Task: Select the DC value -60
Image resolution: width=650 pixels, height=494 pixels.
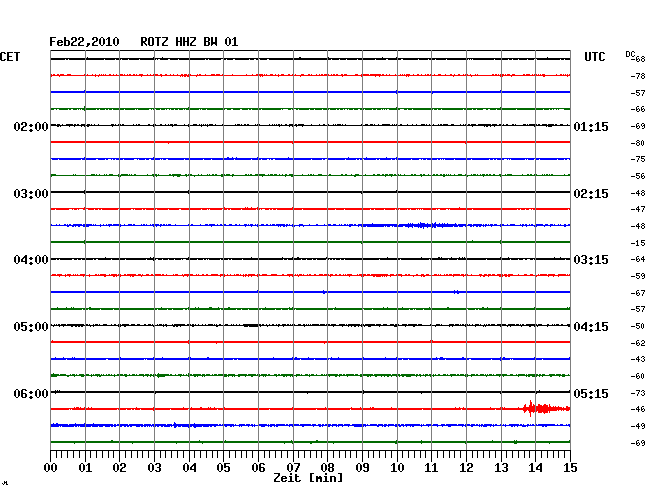Action: click(638, 376)
